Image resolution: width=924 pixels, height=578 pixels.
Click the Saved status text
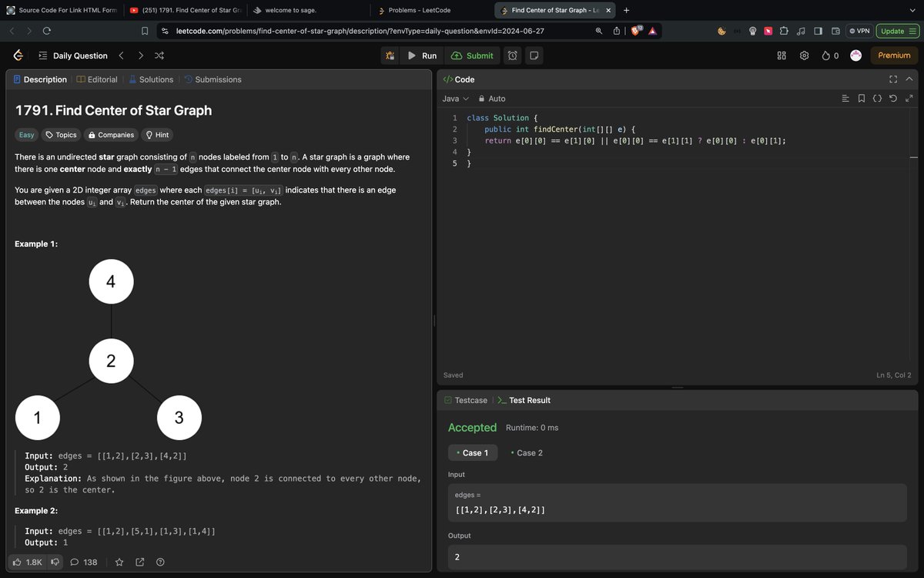pyautogui.click(x=454, y=375)
